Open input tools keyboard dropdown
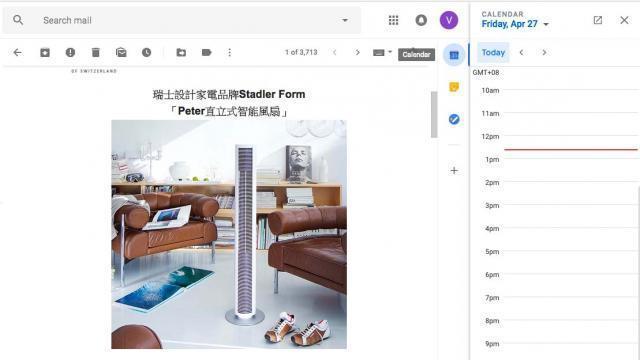This screenshot has height=360, width=640. (x=382, y=52)
